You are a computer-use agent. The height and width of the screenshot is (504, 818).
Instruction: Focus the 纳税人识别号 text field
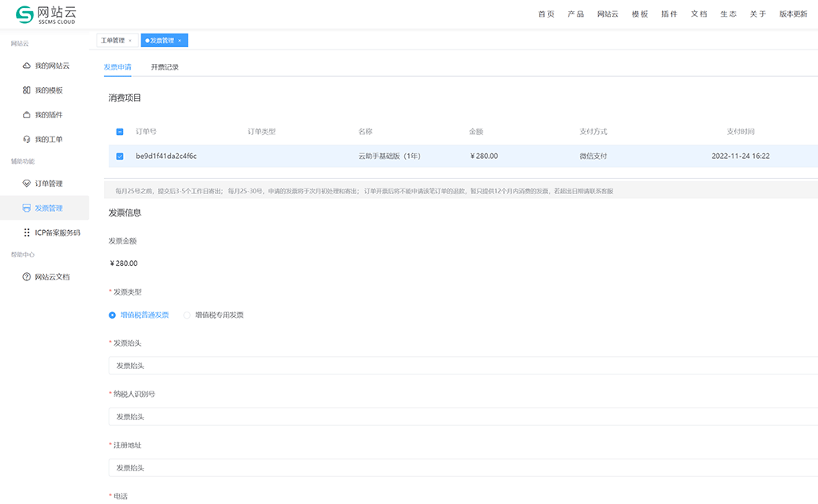(463, 417)
